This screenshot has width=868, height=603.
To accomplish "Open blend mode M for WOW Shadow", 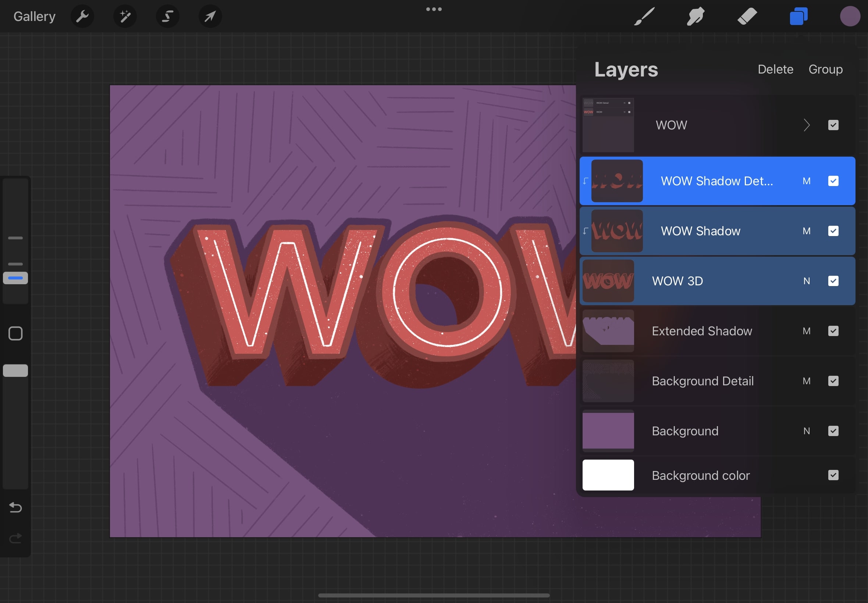I will click(x=807, y=231).
